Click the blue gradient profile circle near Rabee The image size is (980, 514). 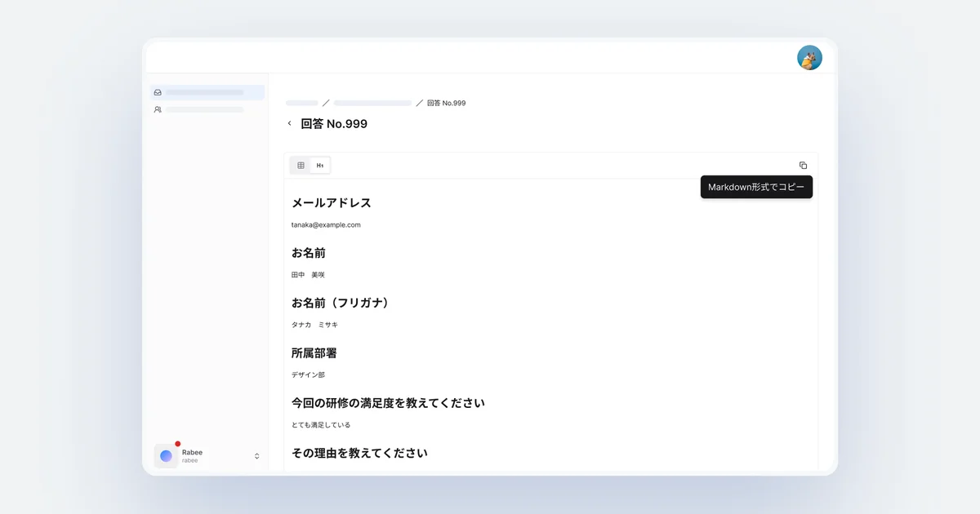(165, 455)
